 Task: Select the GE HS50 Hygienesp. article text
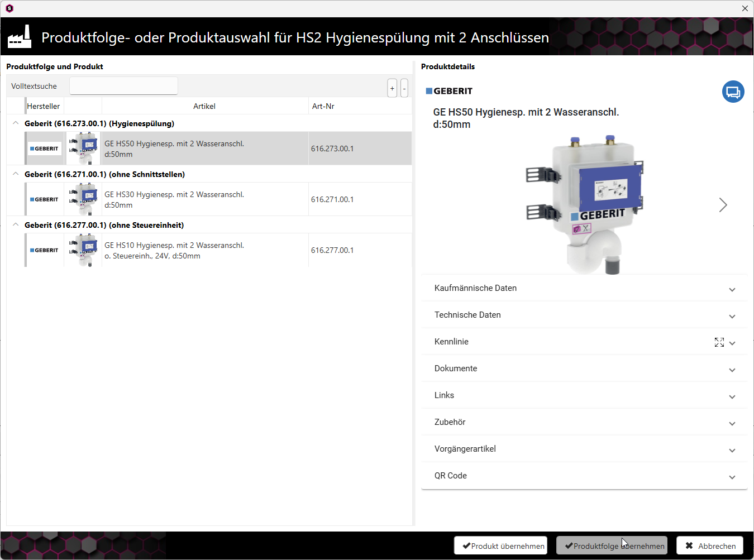click(174, 149)
